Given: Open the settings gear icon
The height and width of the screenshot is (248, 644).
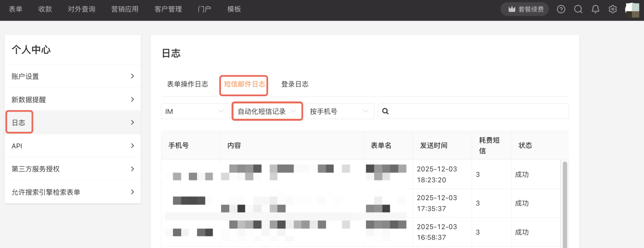Looking at the screenshot, I should tap(613, 9).
